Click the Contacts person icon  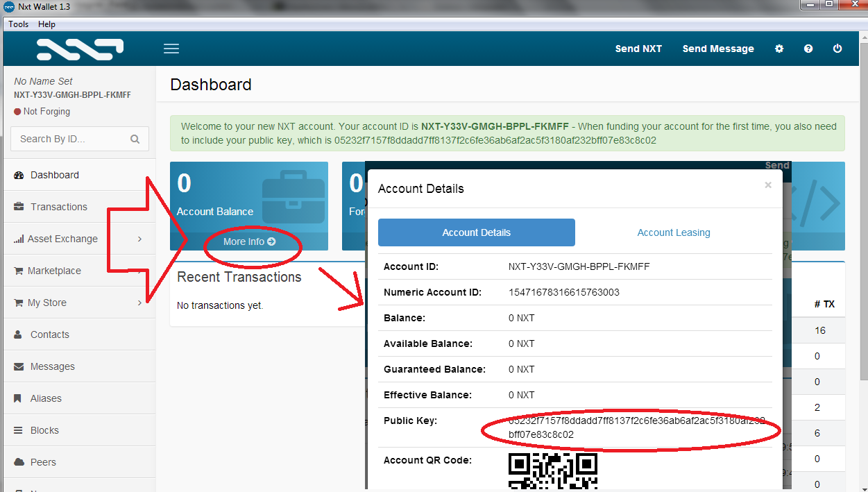[x=18, y=334]
